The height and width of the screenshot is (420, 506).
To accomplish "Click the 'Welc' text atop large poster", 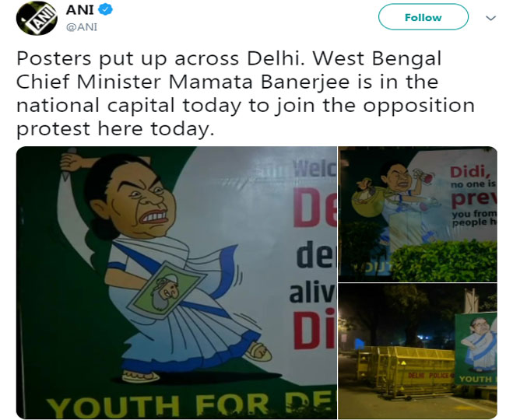I will tap(315, 168).
